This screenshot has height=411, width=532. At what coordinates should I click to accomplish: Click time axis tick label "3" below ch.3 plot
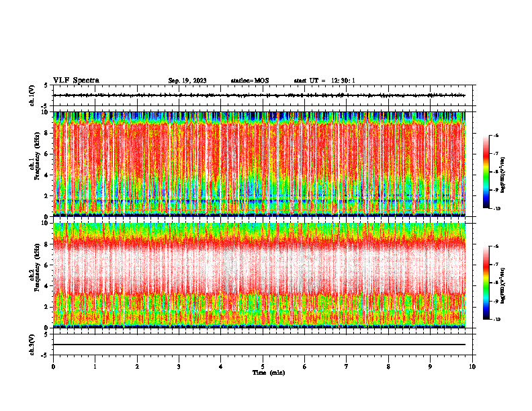click(x=179, y=367)
